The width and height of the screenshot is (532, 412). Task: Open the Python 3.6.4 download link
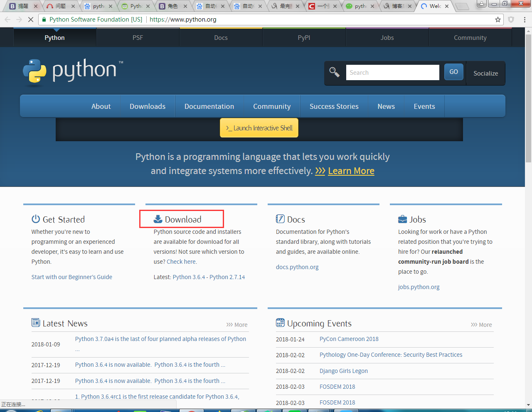189,277
